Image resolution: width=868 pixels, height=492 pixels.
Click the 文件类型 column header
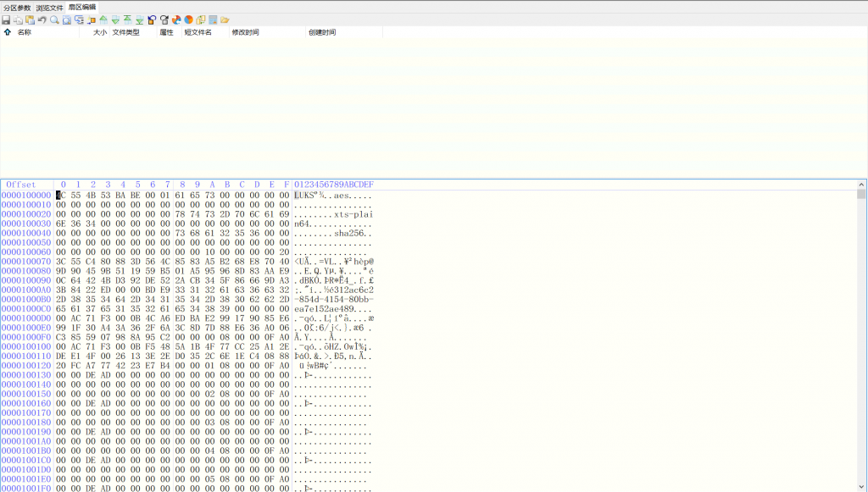pyautogui.click(x=126, y=32)
